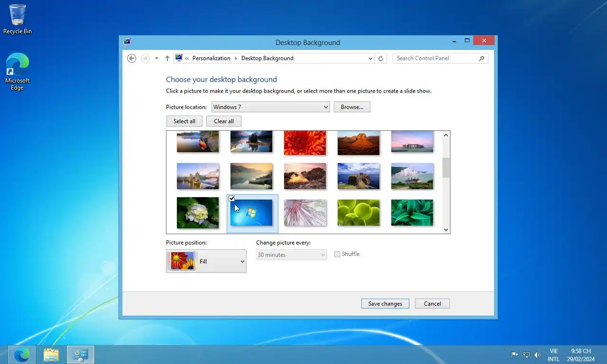Click the VIE INTL language indicator
The image size is (607, 364).
tap(553, 355)
